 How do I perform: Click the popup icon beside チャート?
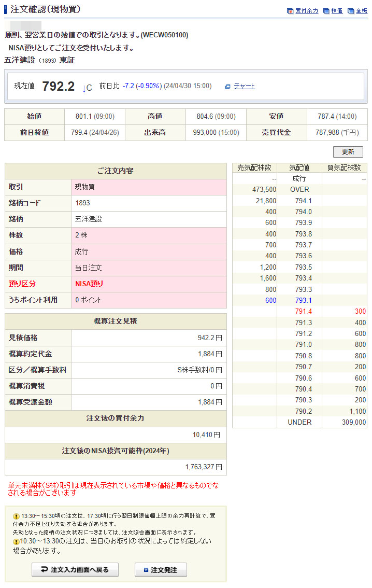click(x=227, y=87)
